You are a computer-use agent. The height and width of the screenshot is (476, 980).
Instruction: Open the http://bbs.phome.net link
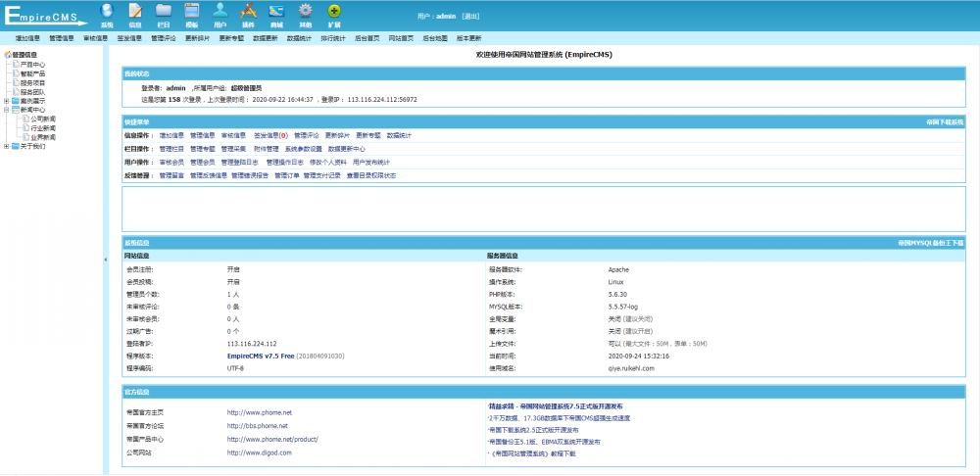tap(258, 425)
